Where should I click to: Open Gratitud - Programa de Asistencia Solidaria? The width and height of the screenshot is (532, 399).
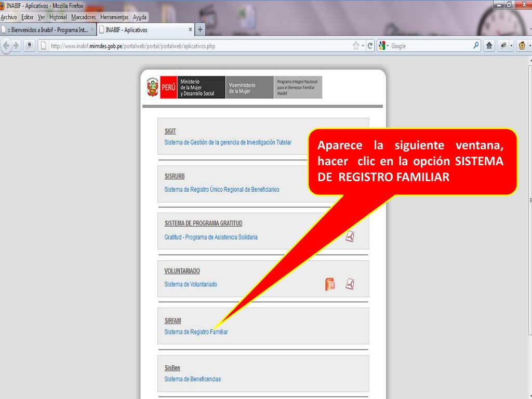(x=211, y=237)
